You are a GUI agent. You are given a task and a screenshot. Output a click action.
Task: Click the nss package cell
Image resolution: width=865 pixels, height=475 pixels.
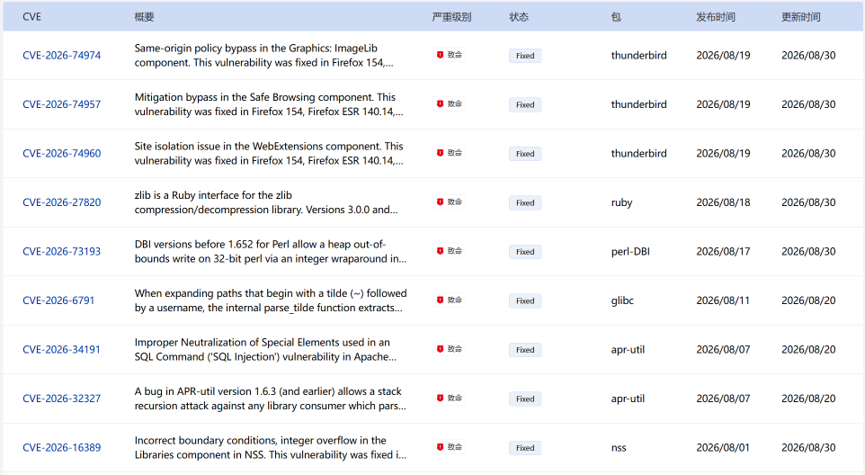click(618, 447)
